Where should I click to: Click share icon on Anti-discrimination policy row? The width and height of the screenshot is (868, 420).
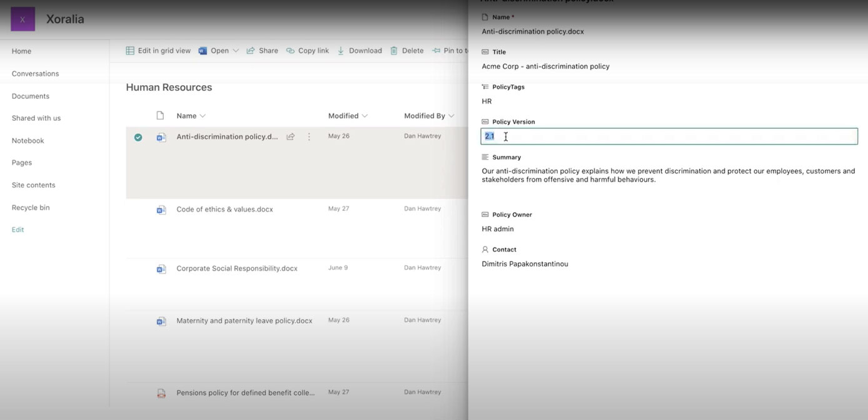pos(291,136)
